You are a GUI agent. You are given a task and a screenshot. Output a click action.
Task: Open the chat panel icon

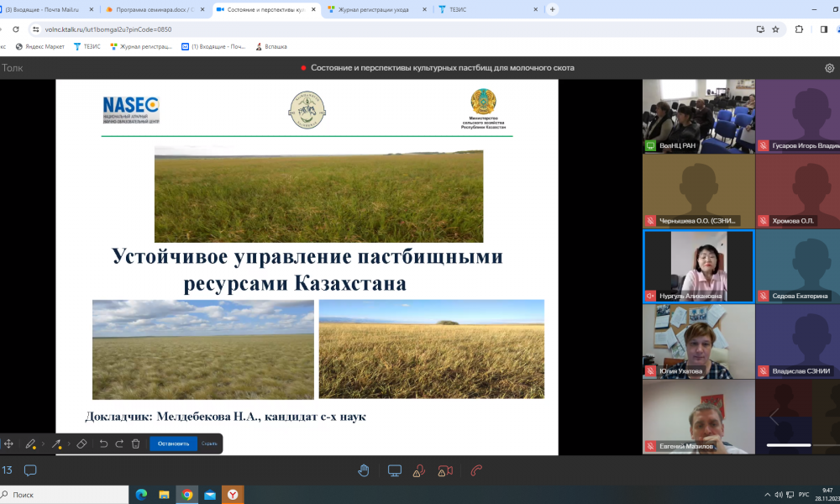point(30,470)
